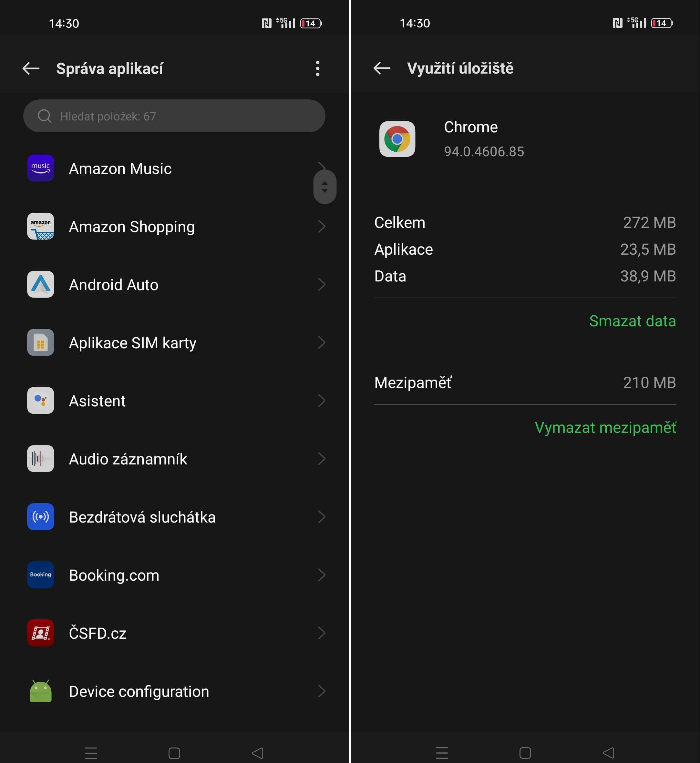Open the ČSFD.cz app icon
Image resolution: width=700 pixels, height=763 pixels.
[x=41, y=633]
